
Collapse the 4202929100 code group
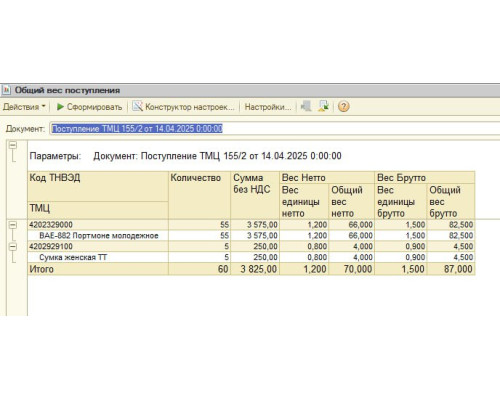click(x=13, y=247)
